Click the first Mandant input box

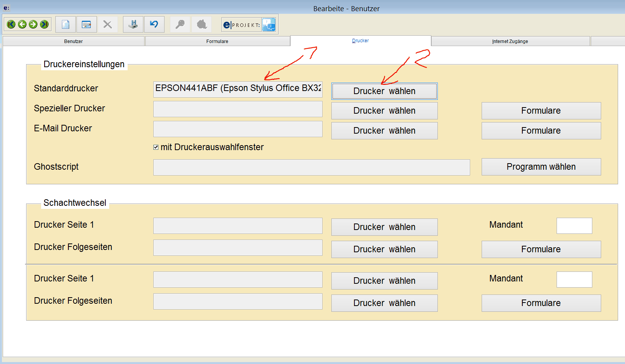(574, 226)
